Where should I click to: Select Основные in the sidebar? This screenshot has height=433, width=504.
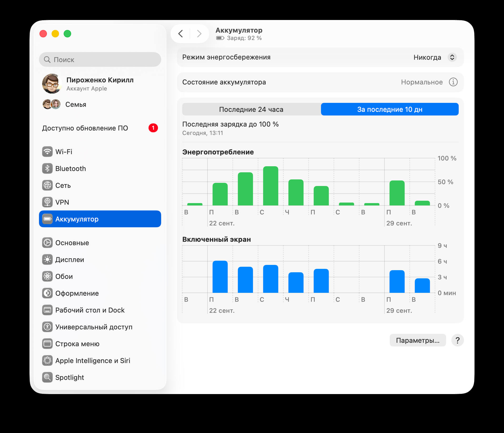(100, 243)
